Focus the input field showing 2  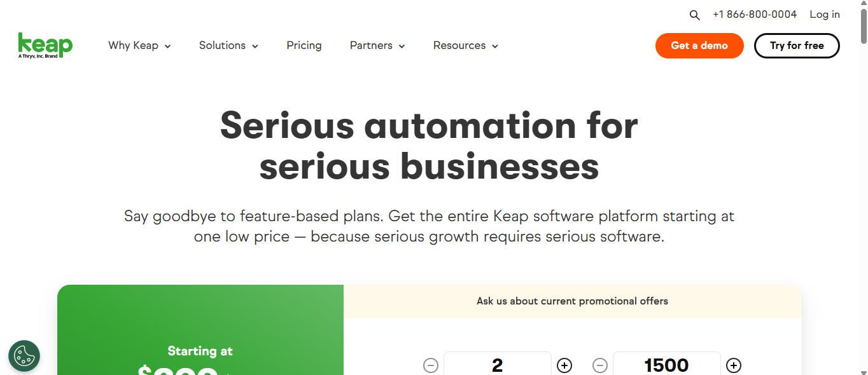click(497, 365)
